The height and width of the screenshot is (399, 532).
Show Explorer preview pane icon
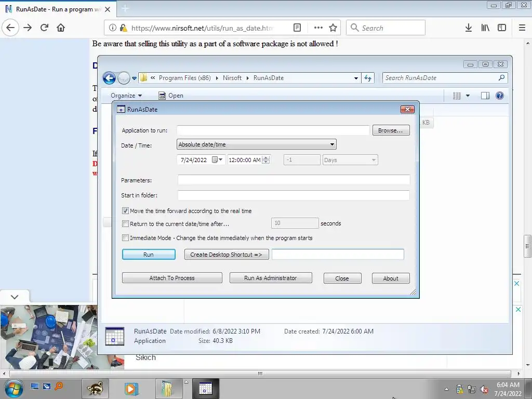click(485, 96)
